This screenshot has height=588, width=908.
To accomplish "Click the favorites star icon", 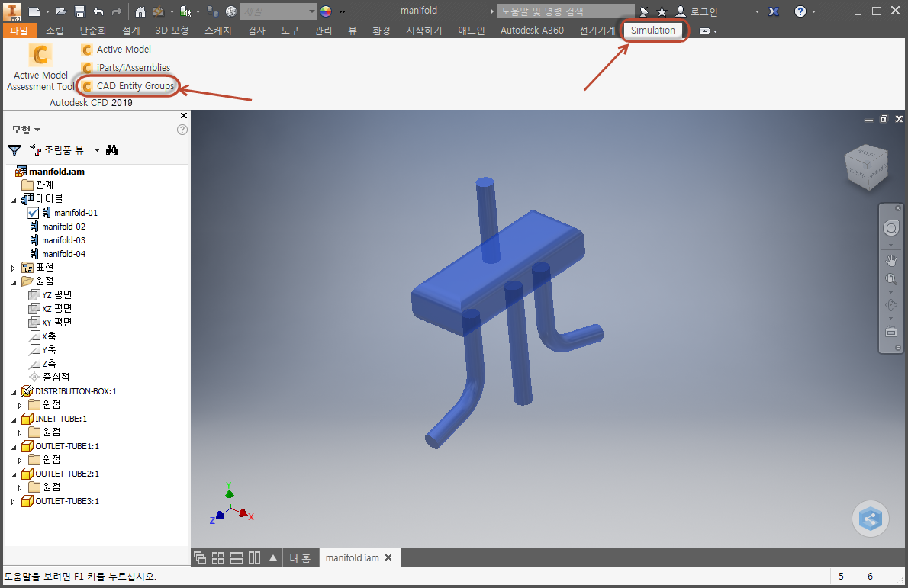I will pos(662,11).
